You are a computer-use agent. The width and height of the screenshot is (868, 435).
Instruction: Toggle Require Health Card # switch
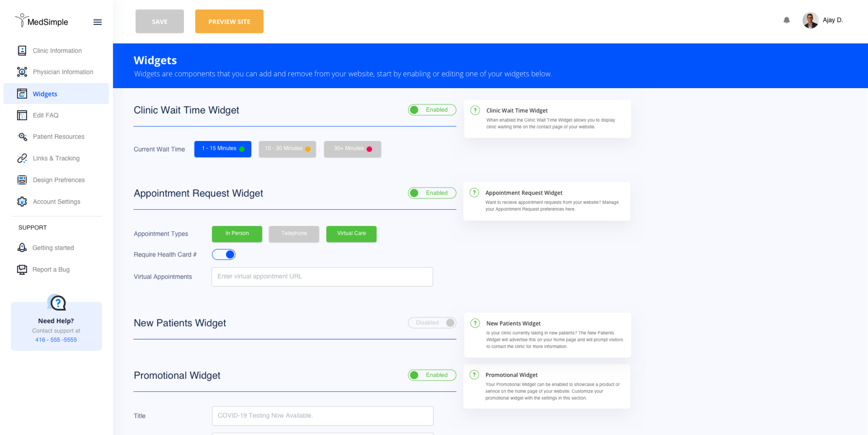coord(224,254)
